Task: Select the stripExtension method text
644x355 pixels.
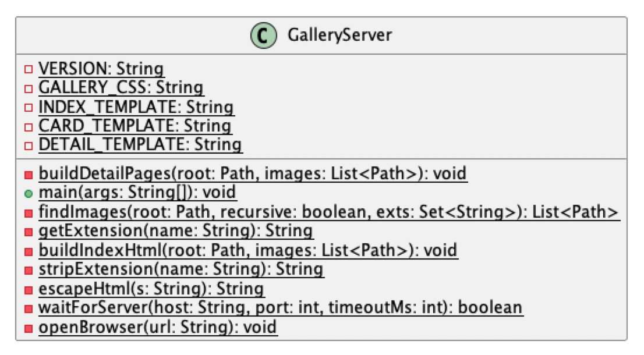Action: click(x=181, y=269)
